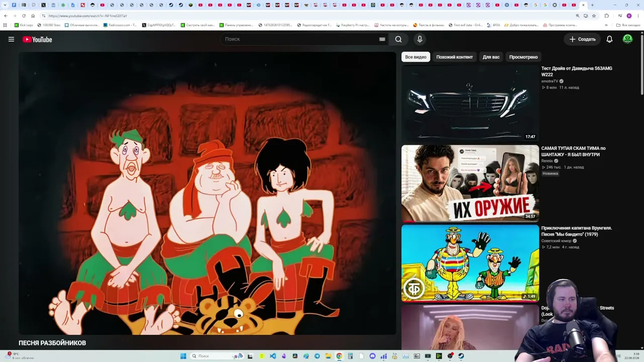Click the browser back arrow
644x362 pixels.
click(6, 16)
